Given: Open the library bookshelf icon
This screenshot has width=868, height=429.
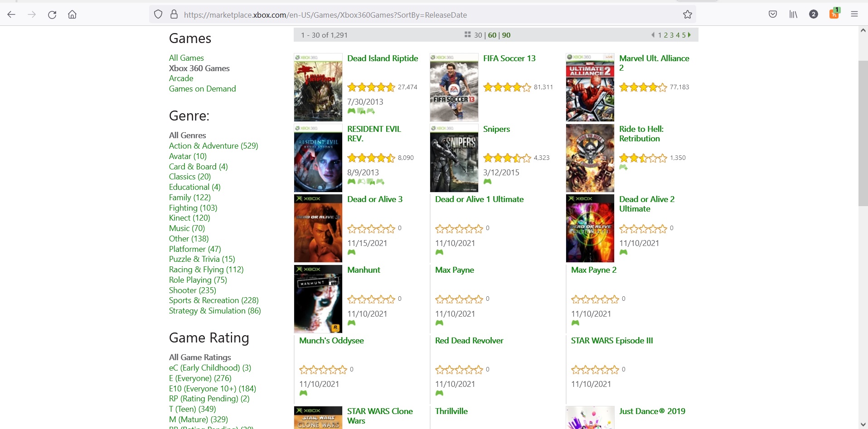Looking at the screenshot, I should (793, 14).
